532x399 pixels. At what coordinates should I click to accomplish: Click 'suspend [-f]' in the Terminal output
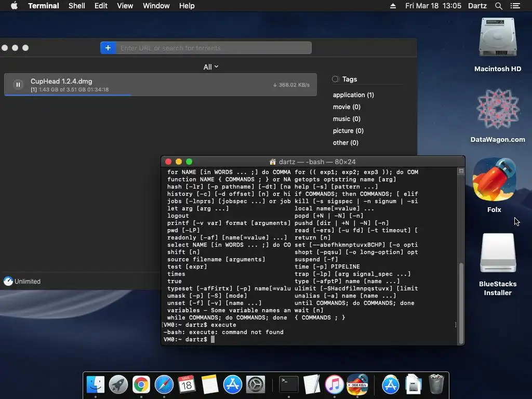point(316,260)
